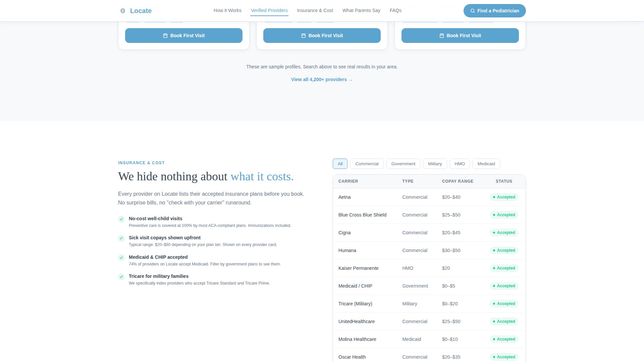
Task: Select the Medicaid / CHIP carrier row
Action: point(429,286)
